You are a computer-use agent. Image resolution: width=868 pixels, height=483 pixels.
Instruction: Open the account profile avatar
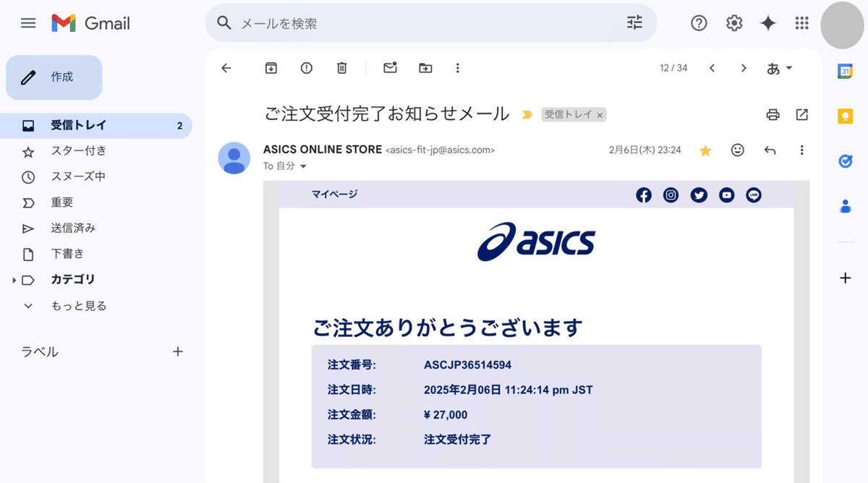[x=843, y=25]
